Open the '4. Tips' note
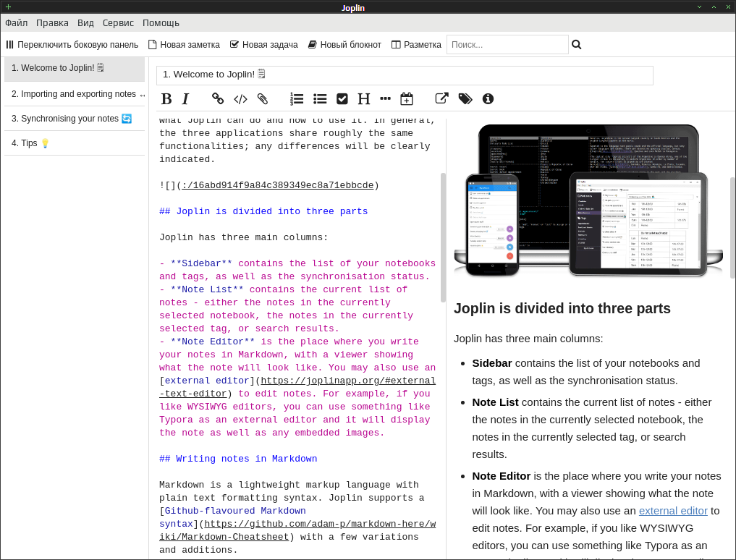This screenshot has width=736, height=560. (x=75, y=143)
